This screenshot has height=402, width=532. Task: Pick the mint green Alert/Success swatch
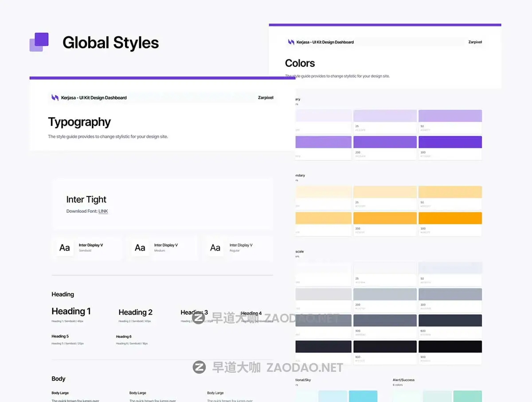(467, 396)
